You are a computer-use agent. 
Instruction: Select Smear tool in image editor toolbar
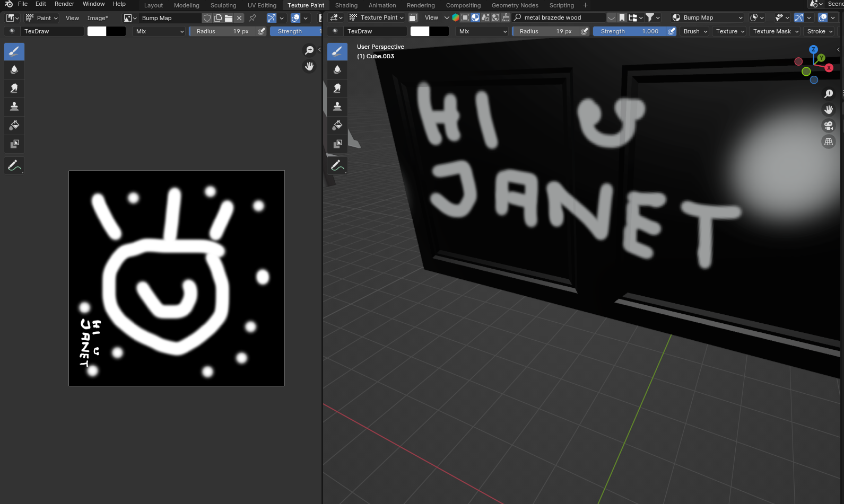coord(14,89)
